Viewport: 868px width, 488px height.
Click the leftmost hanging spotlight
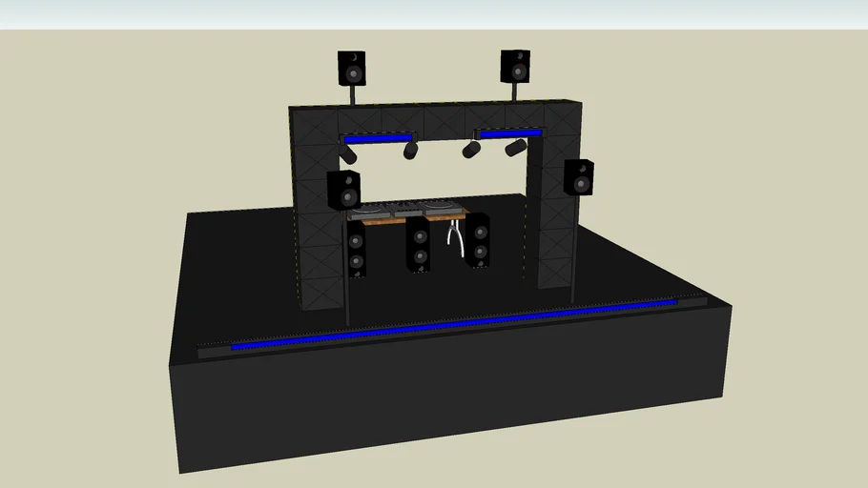(348, 153)
